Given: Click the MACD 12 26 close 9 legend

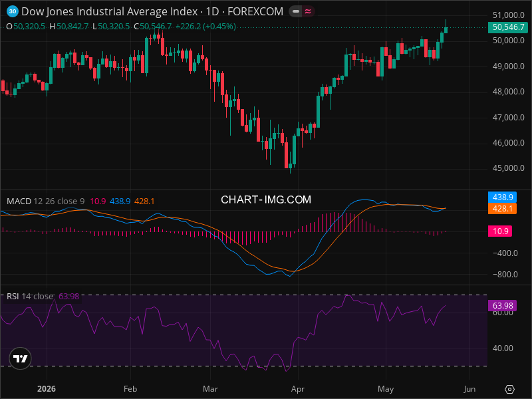Looking at the screenshot, I should 46,201.
